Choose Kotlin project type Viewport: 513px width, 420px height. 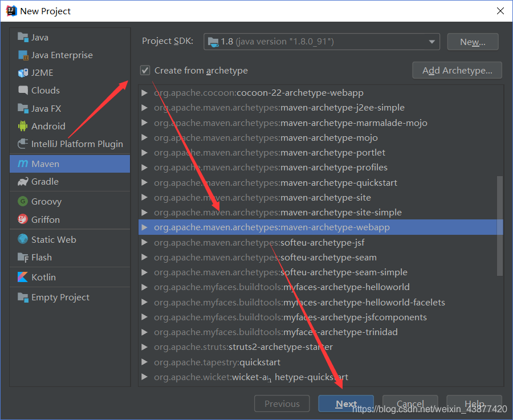70,277
